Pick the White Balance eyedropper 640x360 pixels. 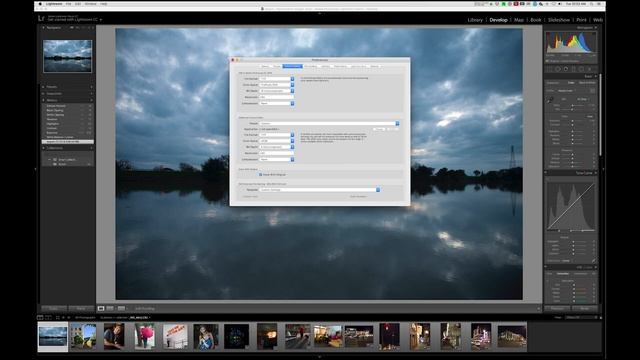(550, 100)
